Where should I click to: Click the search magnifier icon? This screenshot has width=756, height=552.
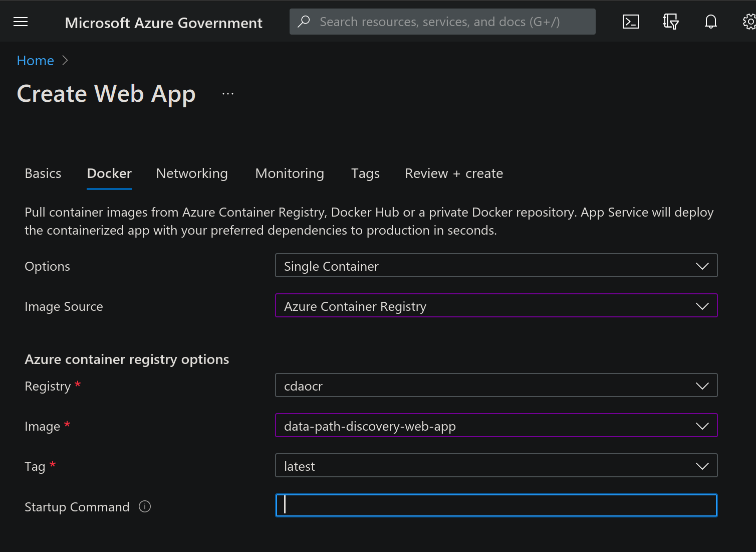tap(304, 22)
